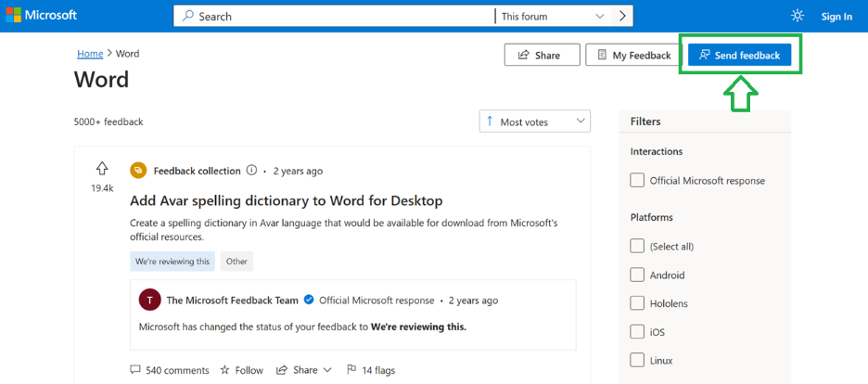The height and width of the screenshot is (384, 868).
Task: Open the Most votes sort dropdown
Action: coord(535,122)
